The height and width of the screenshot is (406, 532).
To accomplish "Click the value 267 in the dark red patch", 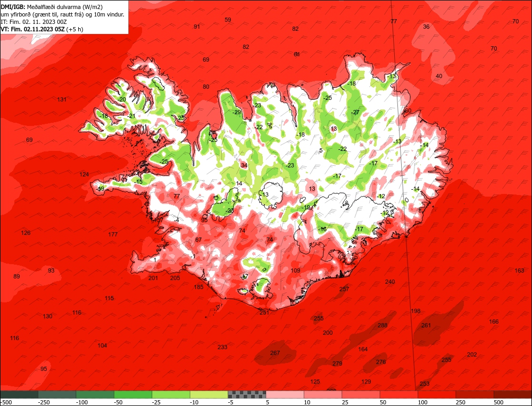I will click(275, 353).
